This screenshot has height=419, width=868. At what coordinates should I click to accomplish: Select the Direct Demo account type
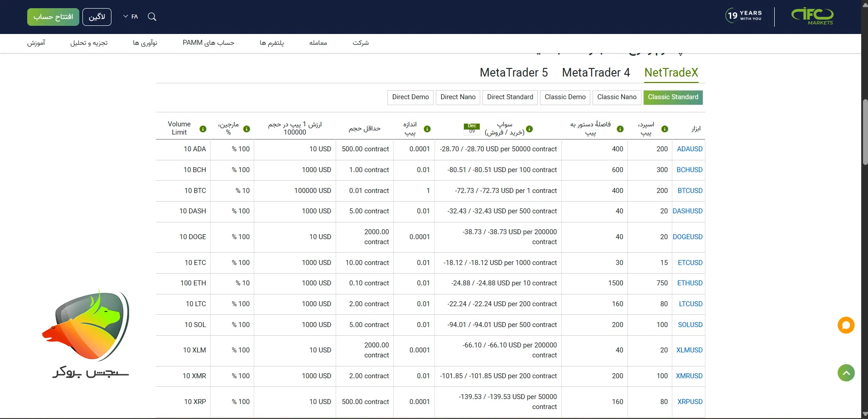[410, 97]
